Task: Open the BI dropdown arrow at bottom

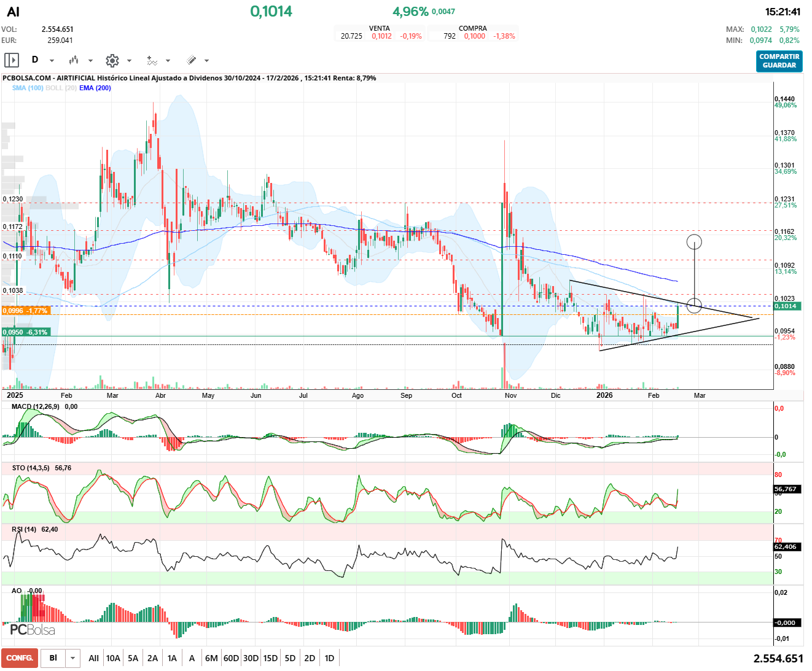Action: click(x=73, y=658)
